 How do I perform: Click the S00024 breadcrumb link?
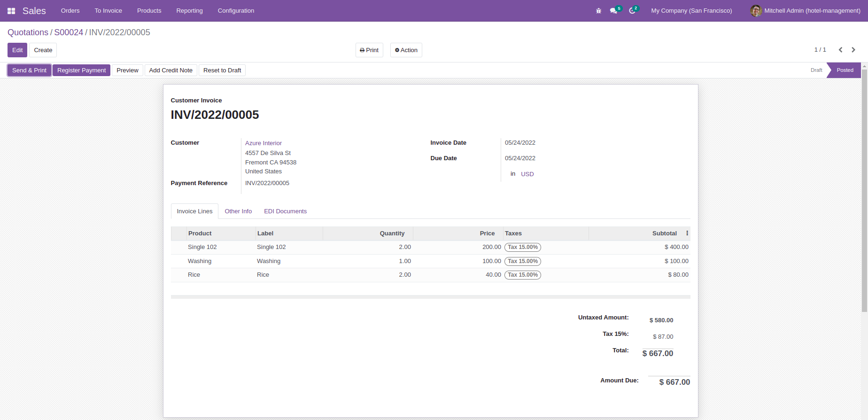point(69,32)
